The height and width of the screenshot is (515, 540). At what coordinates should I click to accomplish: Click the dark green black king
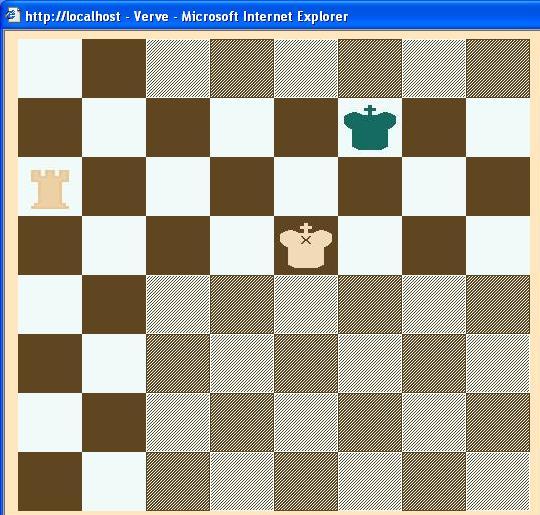click(370, 127)
